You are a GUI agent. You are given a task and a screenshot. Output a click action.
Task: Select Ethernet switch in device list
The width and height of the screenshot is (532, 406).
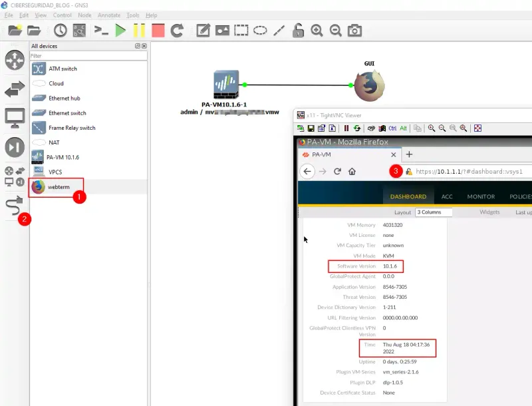tap(88, 113)
